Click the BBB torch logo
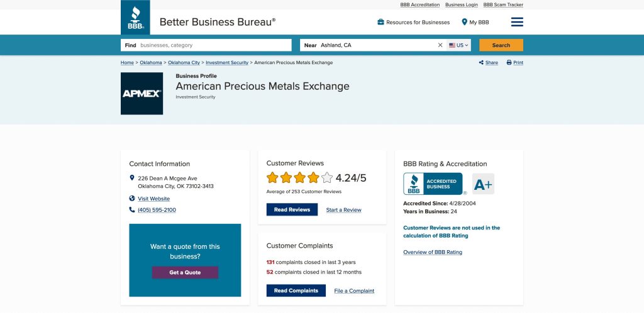Screen dimensions: 644x313 (135, 18)
